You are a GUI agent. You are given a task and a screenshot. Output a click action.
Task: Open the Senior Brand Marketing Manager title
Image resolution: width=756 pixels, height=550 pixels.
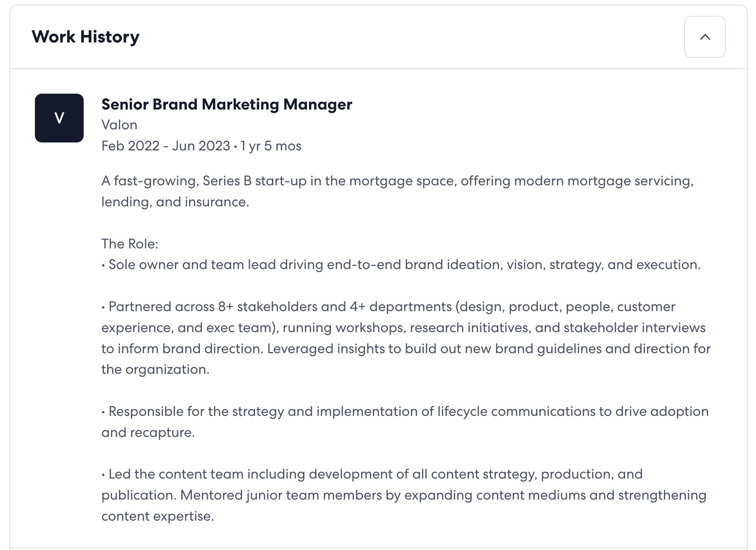[x=226, y=104]
